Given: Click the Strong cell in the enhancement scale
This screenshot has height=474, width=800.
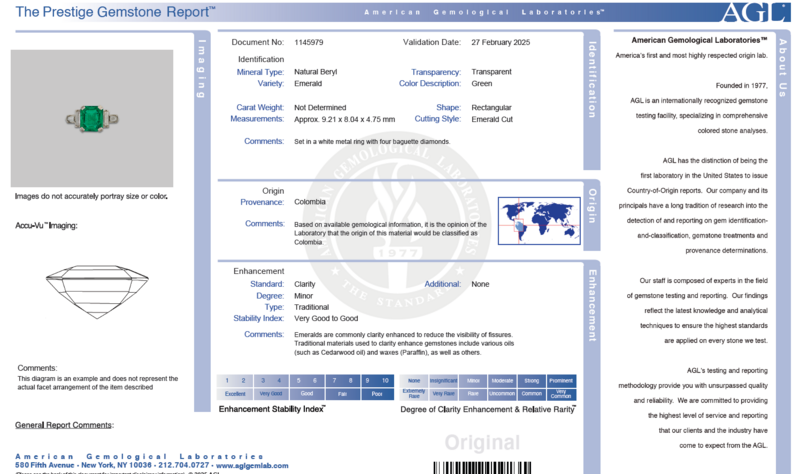Looking at the screenshot, I should (x=532, y=381).
